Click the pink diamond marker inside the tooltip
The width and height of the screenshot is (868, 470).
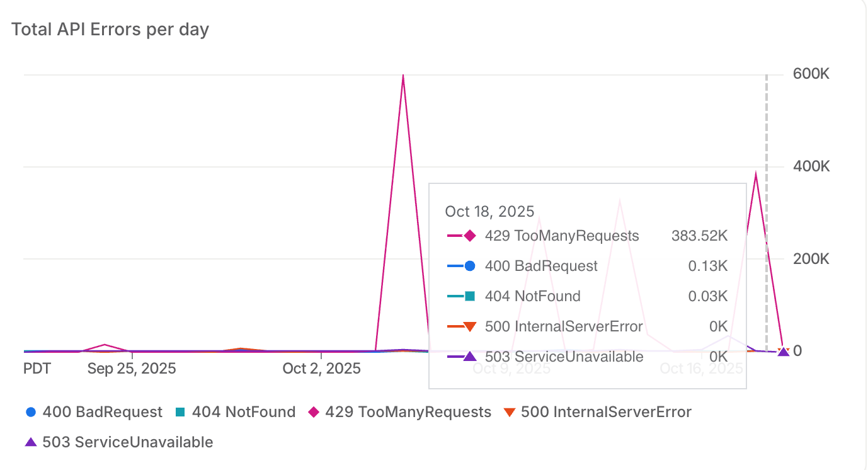[x=469, y=236]
